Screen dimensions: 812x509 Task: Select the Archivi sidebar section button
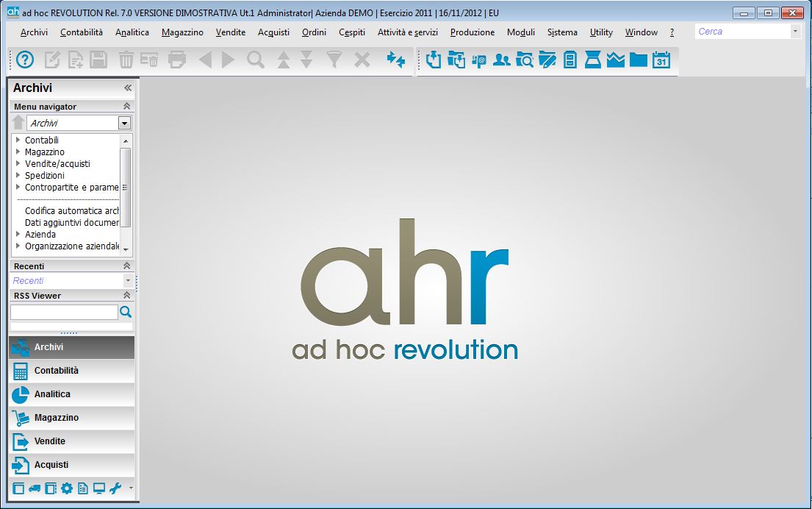[71, 347]
